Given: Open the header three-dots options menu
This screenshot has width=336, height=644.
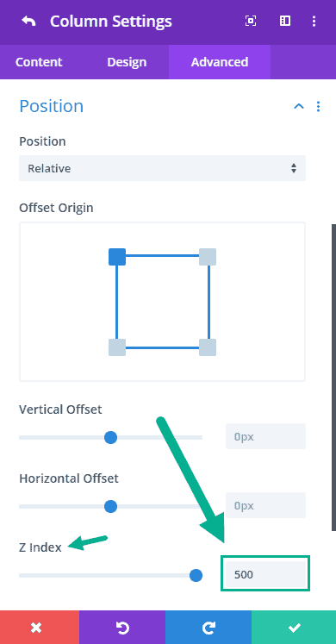Looking at the screenshot, I should [x=314, y=21].
